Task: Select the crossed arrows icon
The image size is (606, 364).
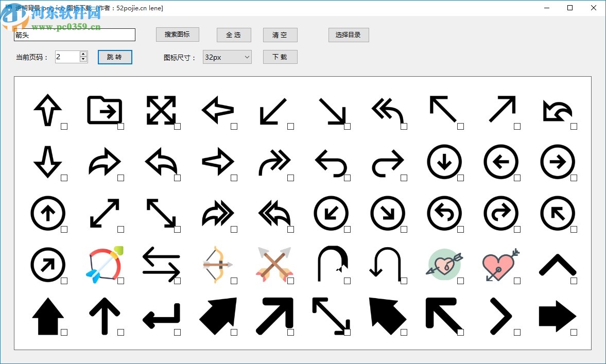Action: (x=274, y=265)
